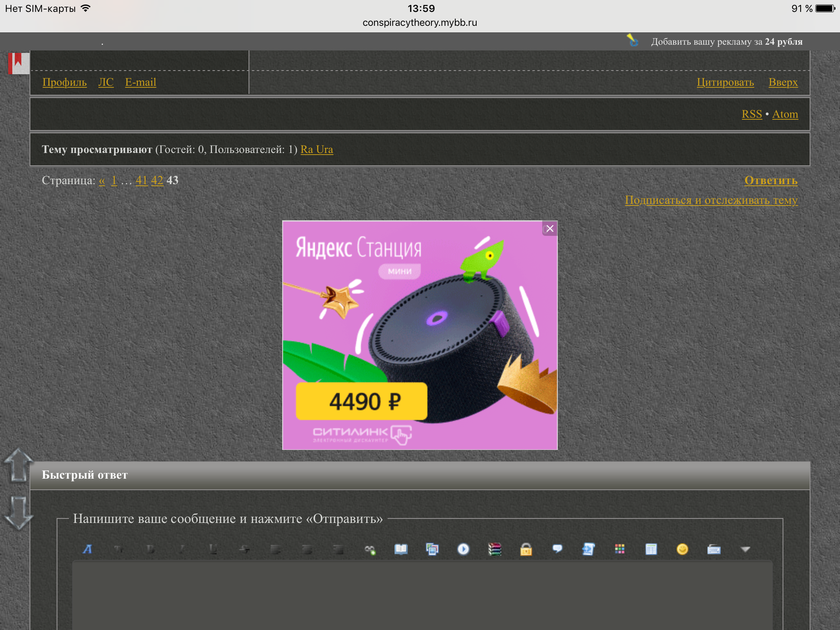Insert code with the blue script icon
Viewport: 840px width, 630px height.
(x=589, y=549)
